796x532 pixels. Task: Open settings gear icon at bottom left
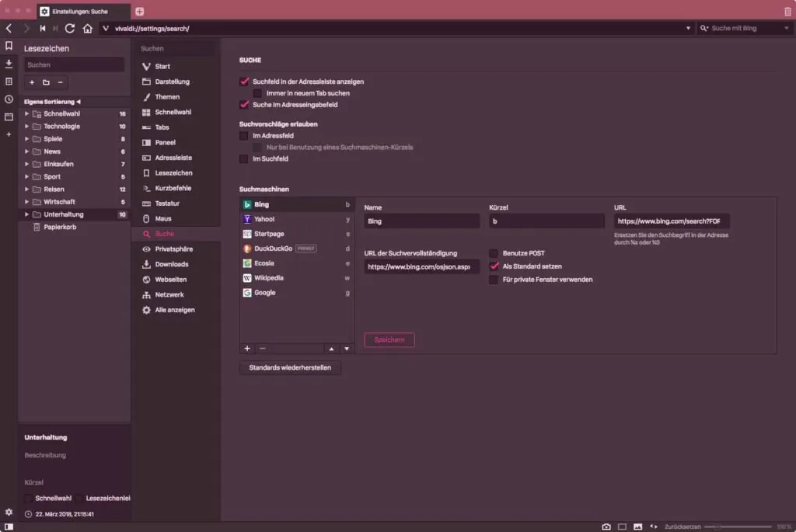9,512
